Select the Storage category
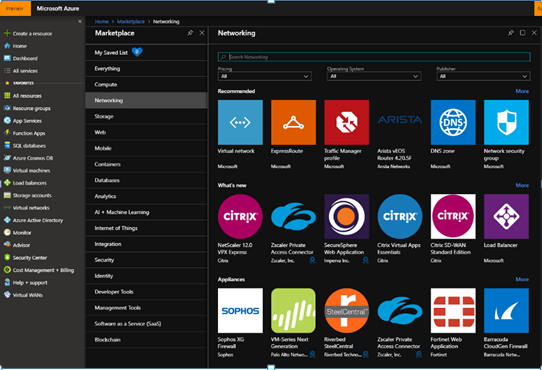This screenshot has height=370, width=542. coord(147,116)
